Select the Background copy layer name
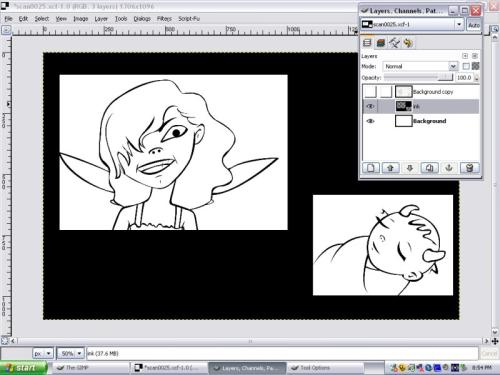Viewport: 500px width, 375px height. [433, 92]
